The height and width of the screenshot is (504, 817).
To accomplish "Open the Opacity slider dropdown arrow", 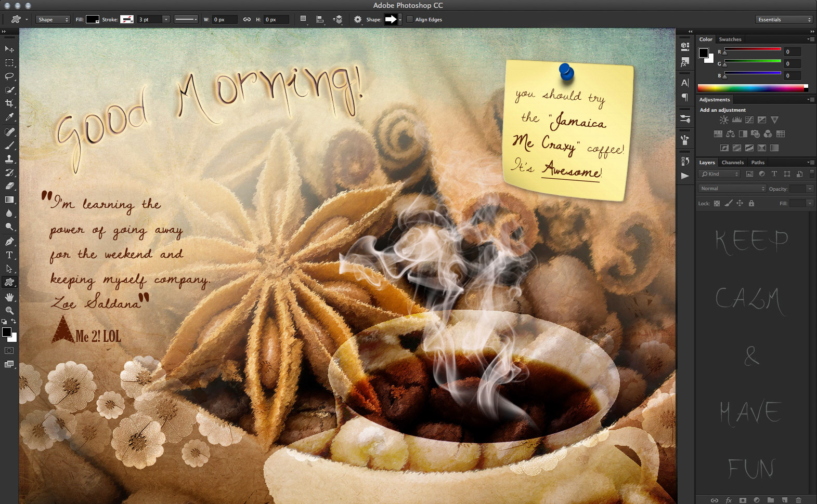I will tap(810, 189).
